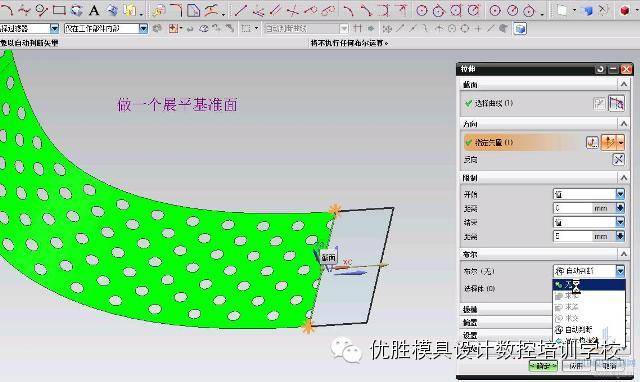Select the Polygon tool in curve toolbar
Image resolution: width=640 pixels, height=382 pixels.
tap(76, 10)
